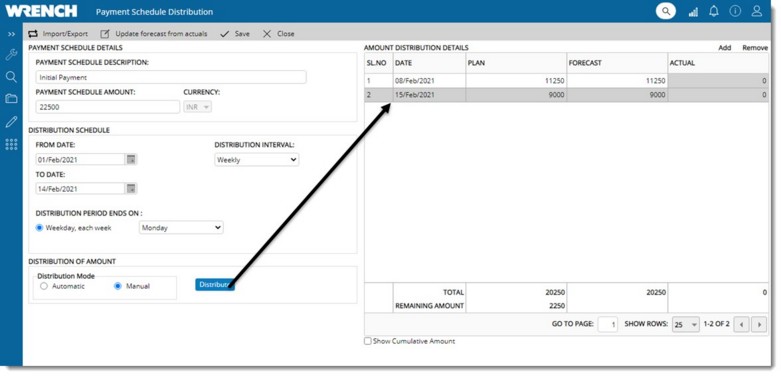Click Update forecast from actuals
Image resolution: width=781 pixels, height=376 pixels.
[154, 34]
